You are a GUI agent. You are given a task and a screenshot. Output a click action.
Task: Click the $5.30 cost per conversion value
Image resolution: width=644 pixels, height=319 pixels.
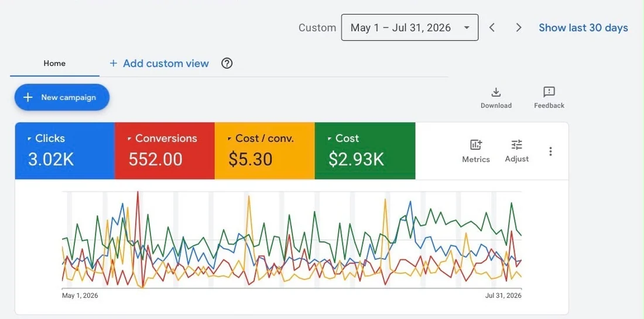tap(251, 159)
